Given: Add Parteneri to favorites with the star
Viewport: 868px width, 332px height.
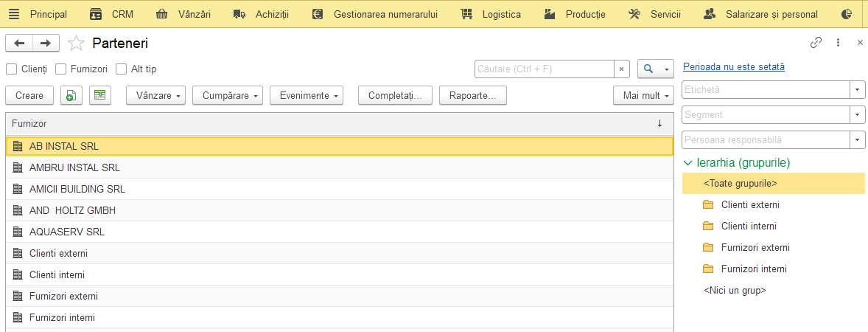Looking at the screenshot, I should 76,43.
